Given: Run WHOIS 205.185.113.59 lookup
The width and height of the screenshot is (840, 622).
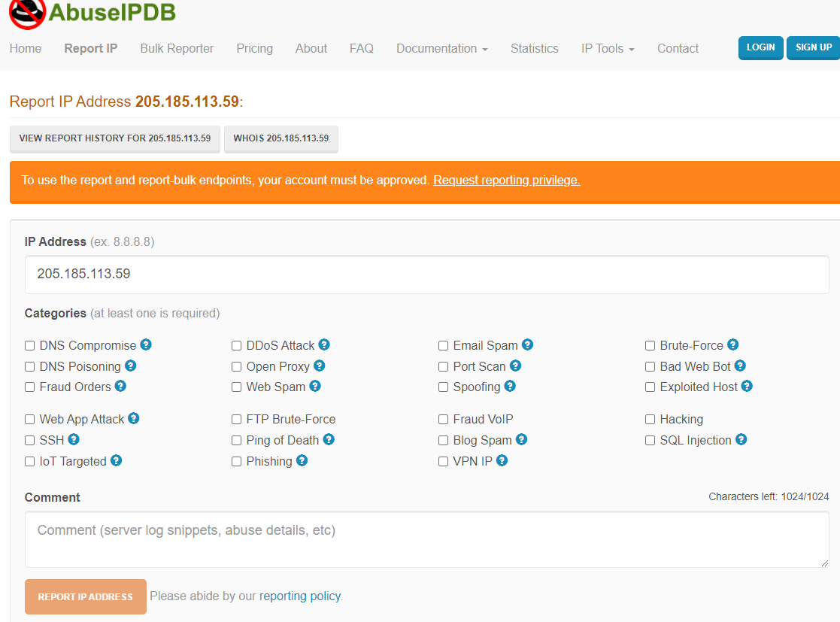Looking at the screenshot, I should point(281,138).
